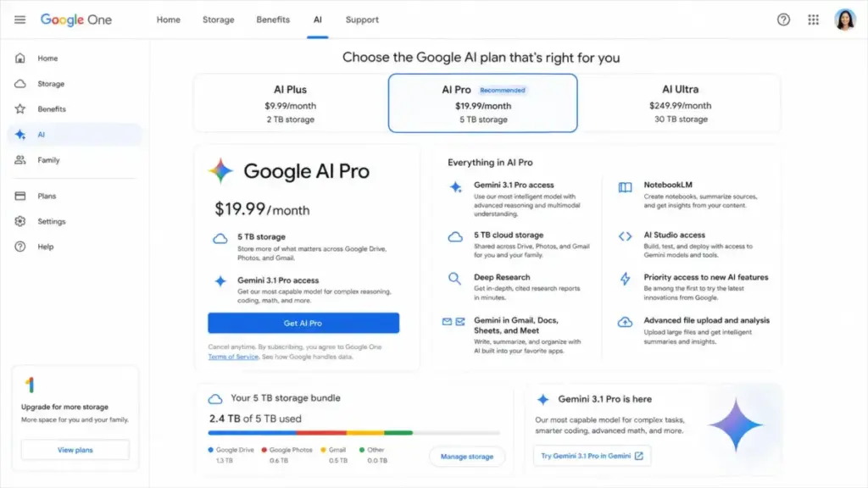This screenshot has width=868, height=488.
Task: Click the Benefits star icon in sidebar
Action: [x=20, y=109]
